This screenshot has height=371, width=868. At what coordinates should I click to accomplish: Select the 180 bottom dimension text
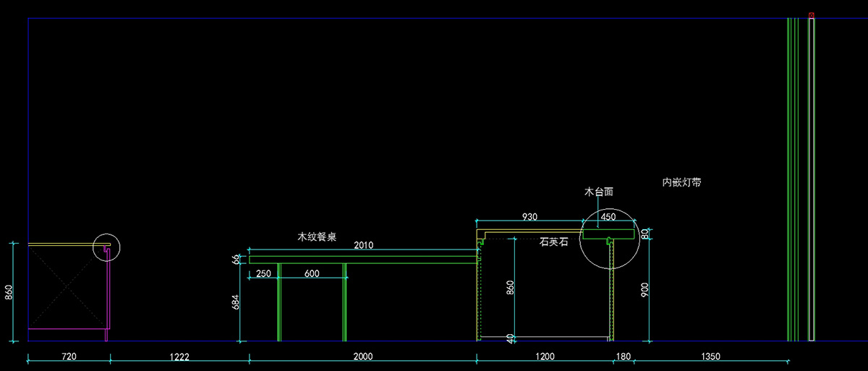click(622, 356)
